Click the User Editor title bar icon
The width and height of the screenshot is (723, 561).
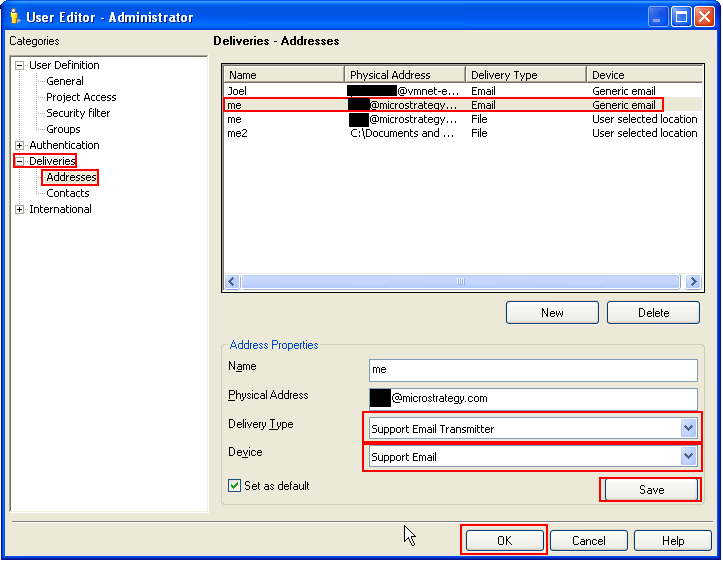(x=14, y=17)
